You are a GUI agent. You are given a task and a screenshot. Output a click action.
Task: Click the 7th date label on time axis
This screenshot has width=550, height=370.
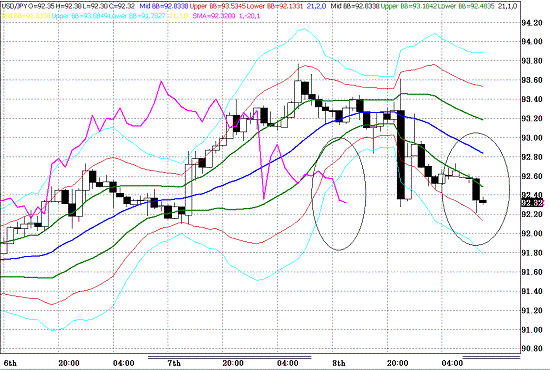coord(174,363)
